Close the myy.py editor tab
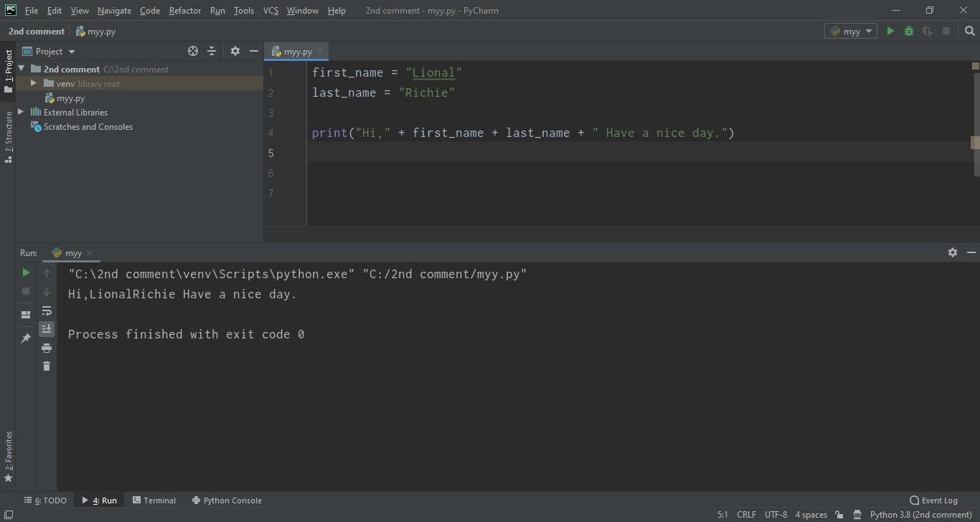 click(x=320, y=51)
